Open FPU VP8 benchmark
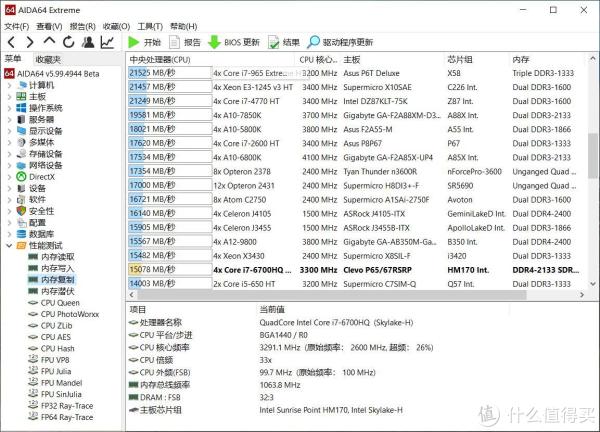The image size is (600, 432). click(49, 360)
